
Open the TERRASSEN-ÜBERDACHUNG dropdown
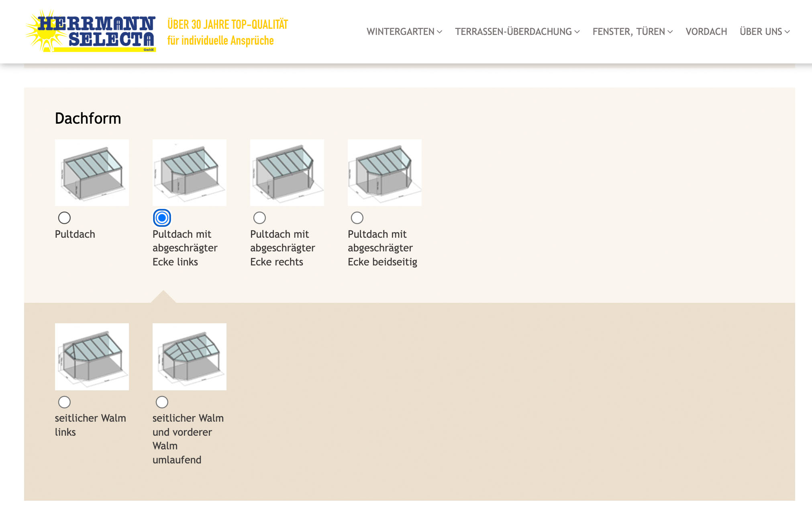517,31
